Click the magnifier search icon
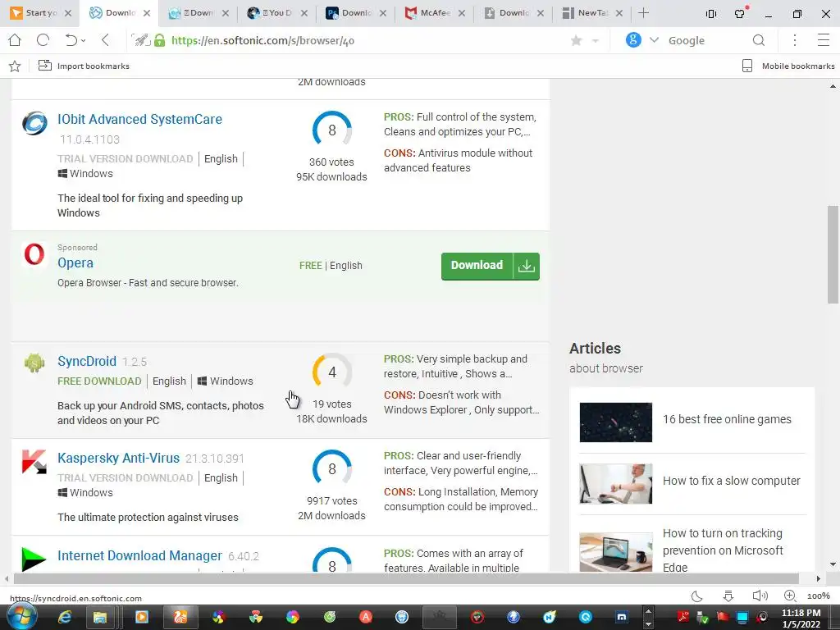840x630 pixels. pos(759,40)
